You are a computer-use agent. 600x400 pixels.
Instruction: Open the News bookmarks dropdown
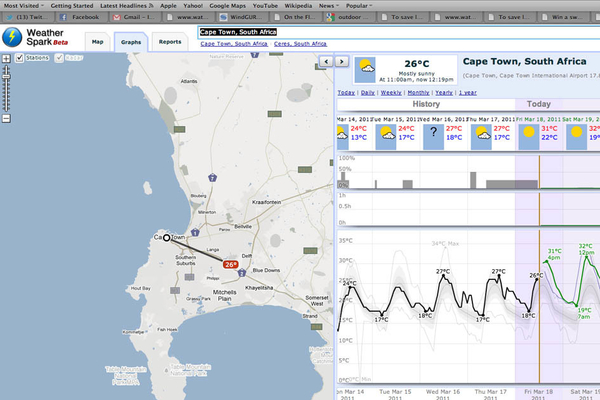(329, 6)
